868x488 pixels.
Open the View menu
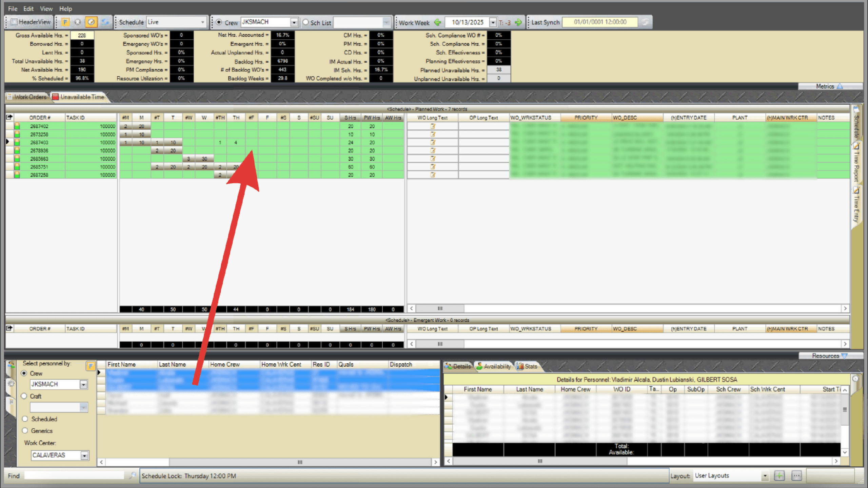pos(46,8)
